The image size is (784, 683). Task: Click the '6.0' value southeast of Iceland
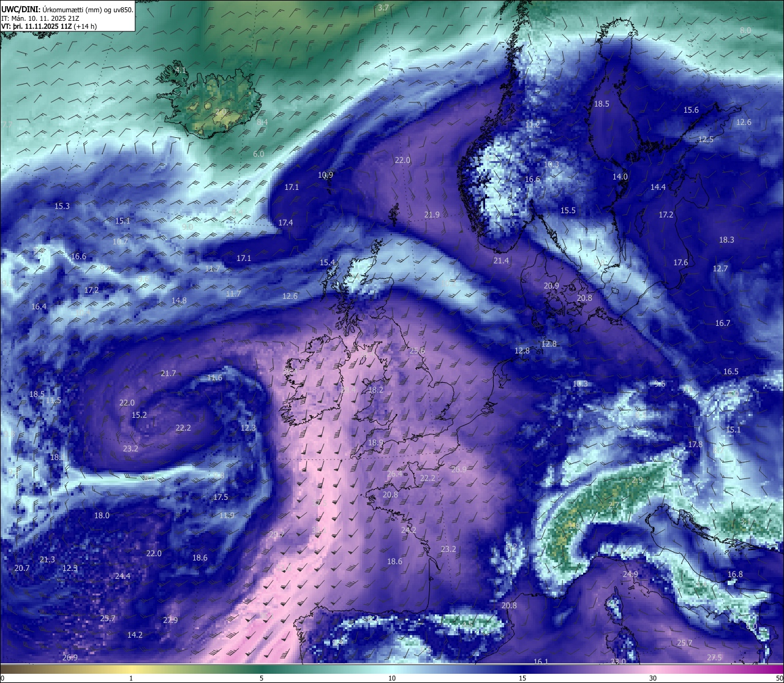(258, 154)
